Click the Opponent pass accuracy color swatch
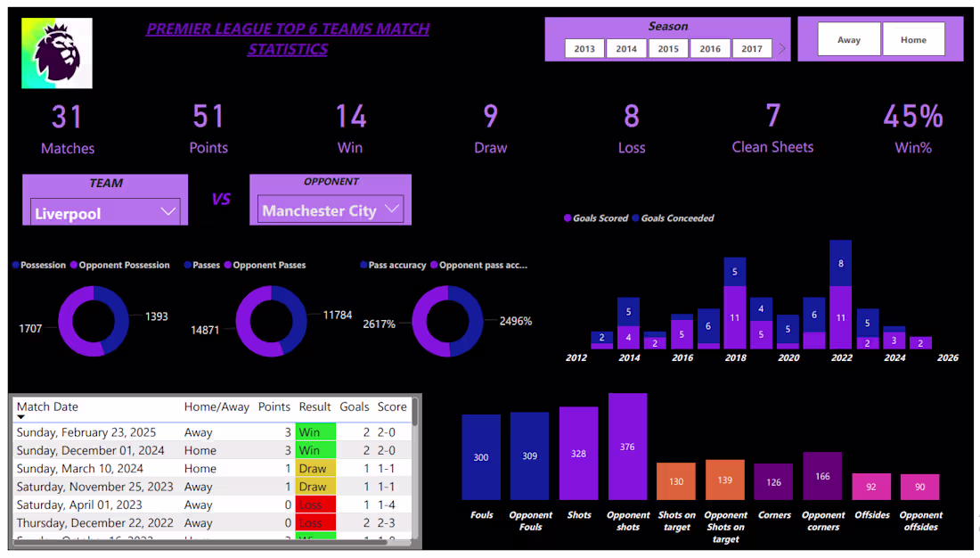 click(434, 265)
